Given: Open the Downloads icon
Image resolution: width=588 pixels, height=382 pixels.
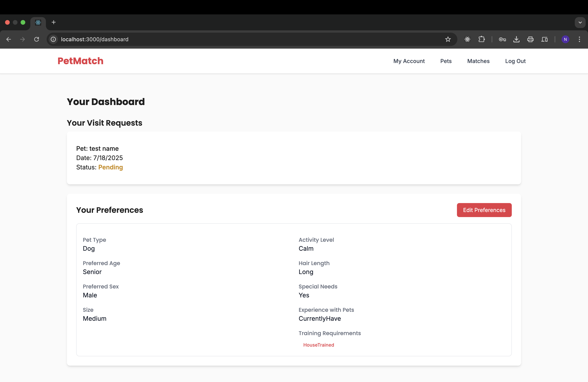Looking at the screenshot, I should (x=516, y=39).
